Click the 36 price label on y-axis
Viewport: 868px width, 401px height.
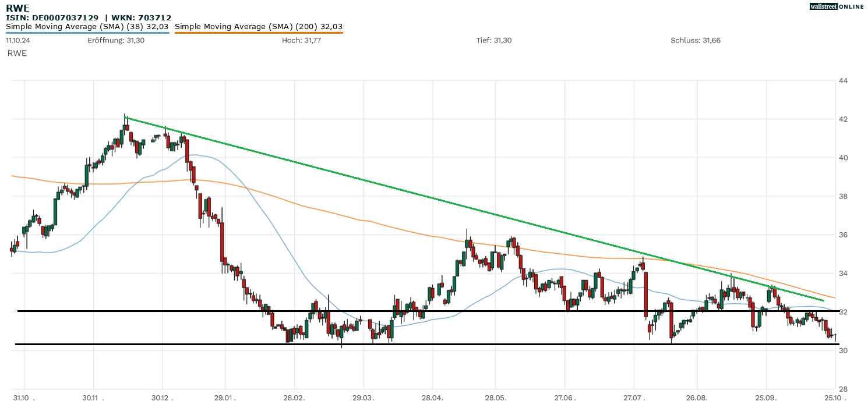coord(843,235)
